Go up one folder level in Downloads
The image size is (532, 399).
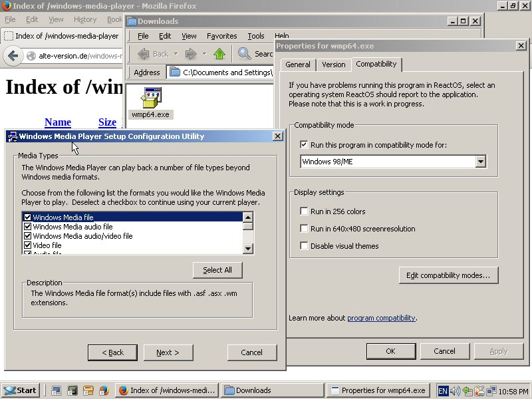coord(219,54)
